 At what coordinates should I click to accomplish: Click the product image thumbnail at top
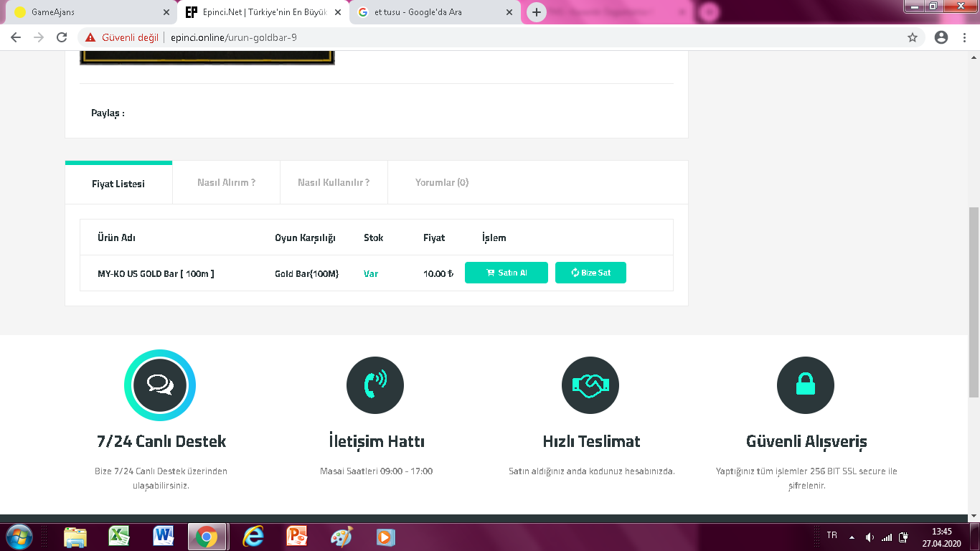point(207,57)
